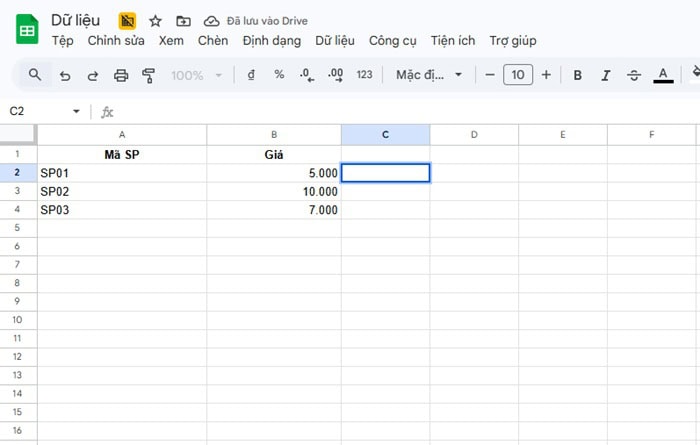
Task: Redo the last action
Action: pos(93,75)
